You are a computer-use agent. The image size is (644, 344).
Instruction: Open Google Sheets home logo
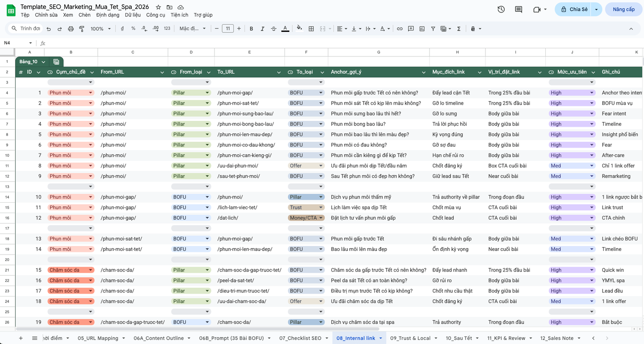[11, 10]
